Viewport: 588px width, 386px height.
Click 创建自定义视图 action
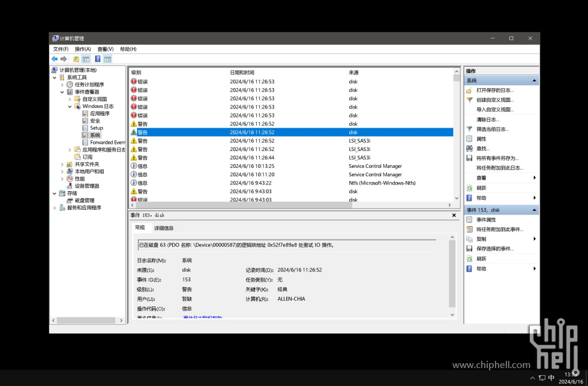(x=495, y=100)
